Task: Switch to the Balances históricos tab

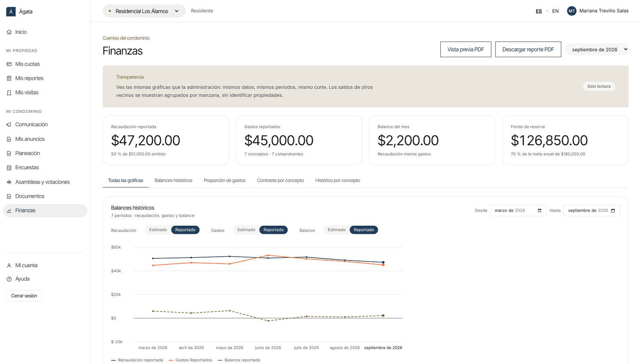Action: 174,180
